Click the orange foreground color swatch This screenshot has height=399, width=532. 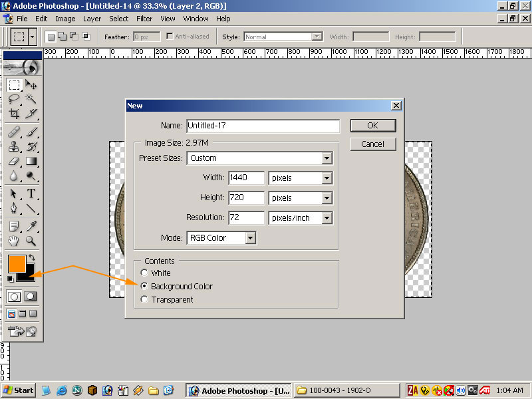[x=16, y=263]
